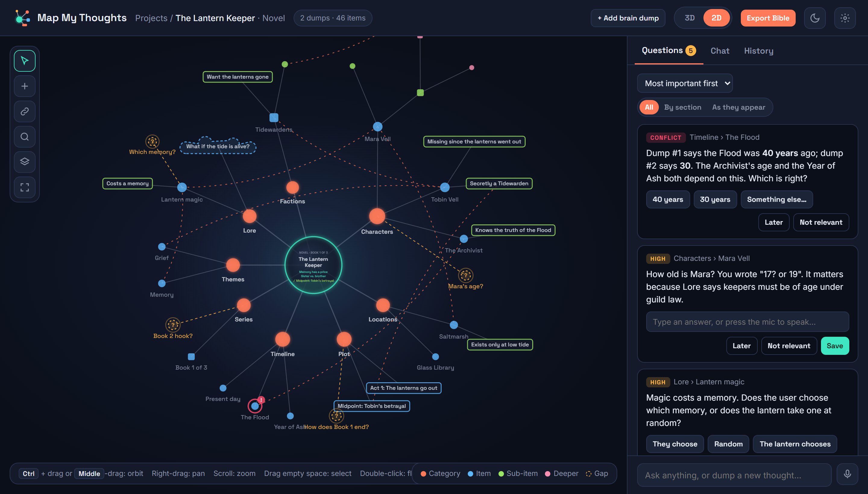The image size is (868, 494).
Task: Click the Book 2 hook? gap node
Action: [x=173, y=325]
